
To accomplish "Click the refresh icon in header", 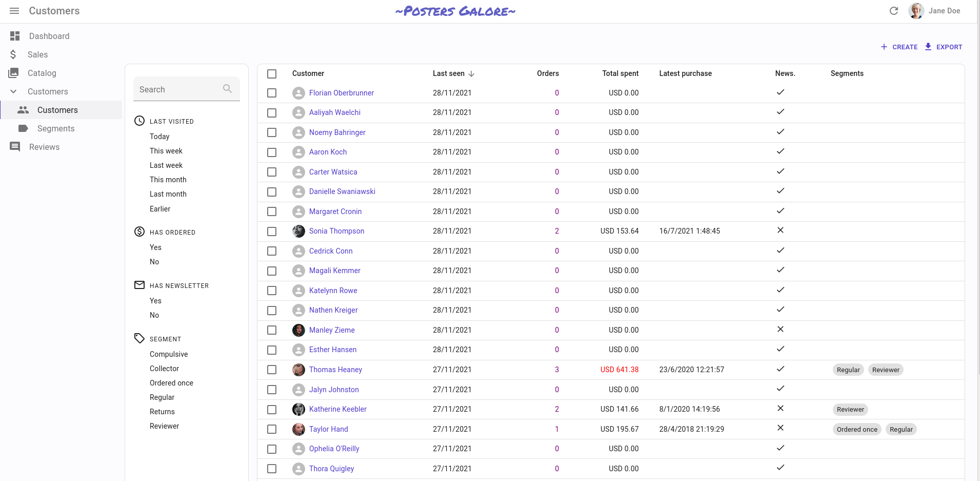I will (x=893, y=11).
